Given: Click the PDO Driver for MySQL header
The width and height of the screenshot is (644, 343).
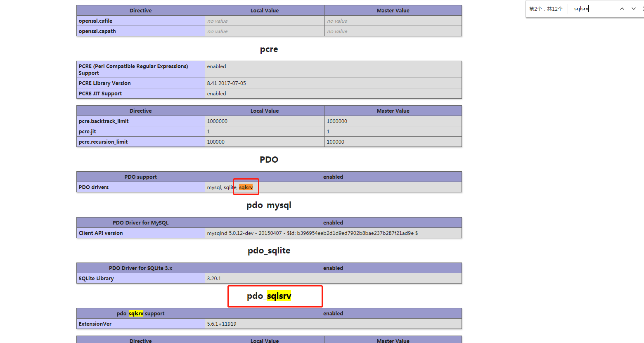Looking at the screenshot, I should 141,223.
